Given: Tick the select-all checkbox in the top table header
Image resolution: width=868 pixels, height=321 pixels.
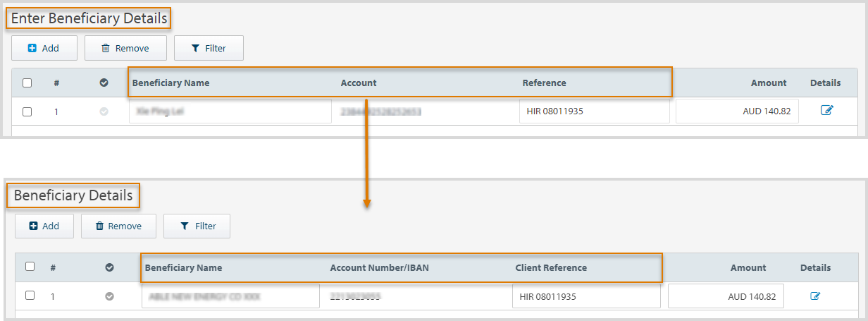Looking at the screenshot, I should pos(27,83).
